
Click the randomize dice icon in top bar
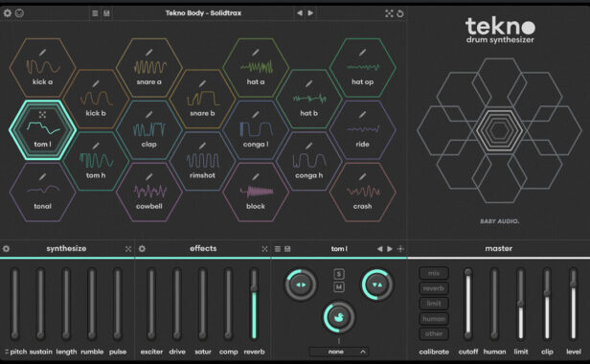tap(389, 13)
